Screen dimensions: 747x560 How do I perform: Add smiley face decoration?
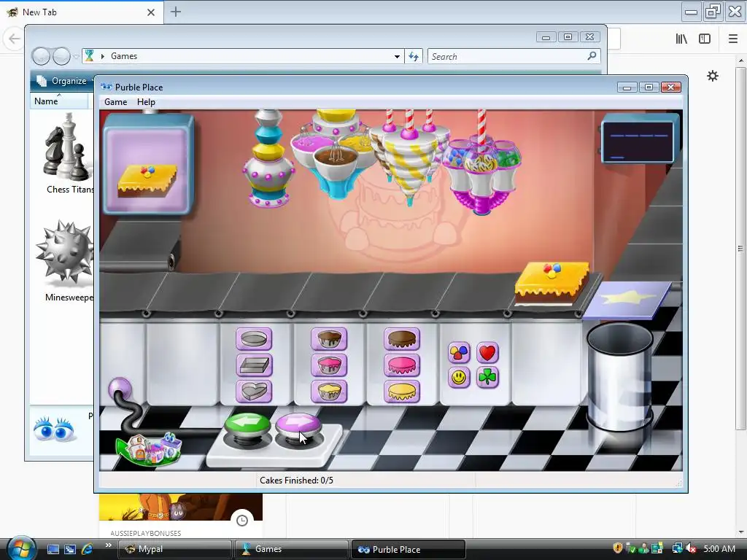[460, 378]
